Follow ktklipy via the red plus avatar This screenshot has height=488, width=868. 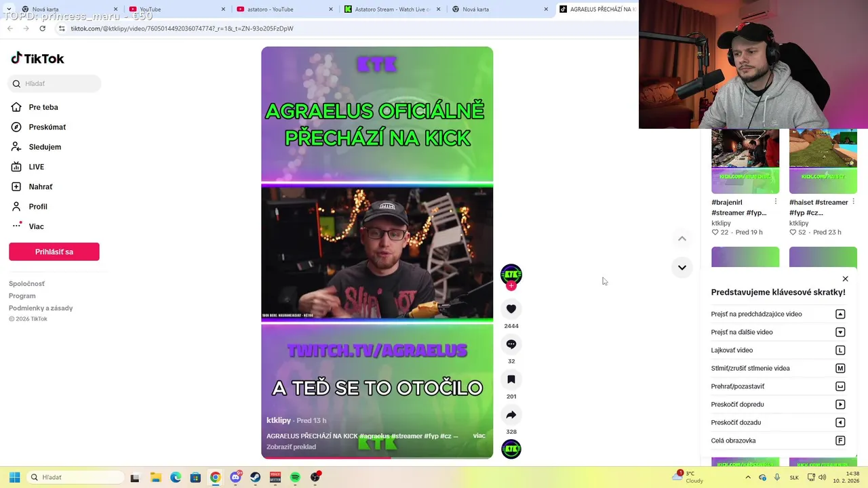[511, 285]
